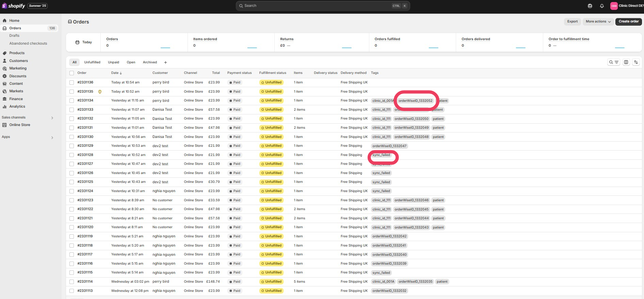Open the Today date range picker
644x299 pixels.
pos(83,42)
